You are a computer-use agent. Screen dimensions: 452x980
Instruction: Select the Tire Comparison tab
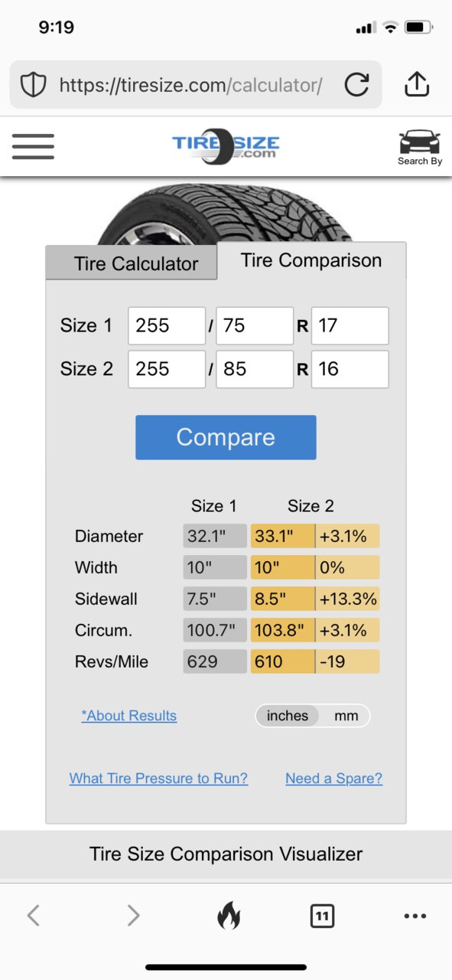[311, 260]
